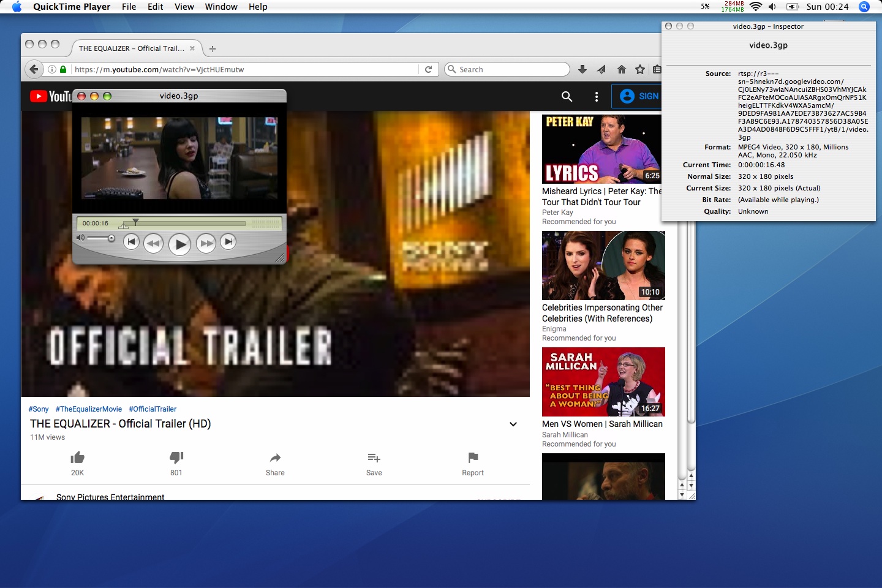Open browser downloads arrow icon
Image resolution: width=882 pixels, height=588 pixels.
tap(582, 69)
